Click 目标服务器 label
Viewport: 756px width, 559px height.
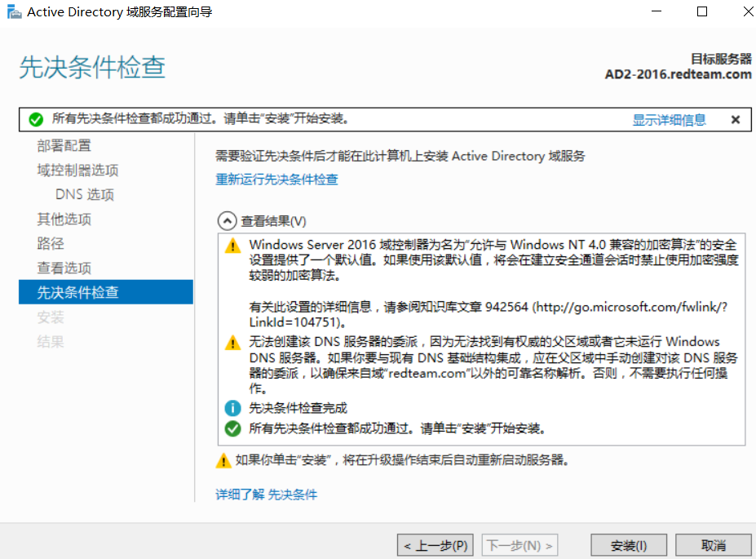[x=721, y=59]
